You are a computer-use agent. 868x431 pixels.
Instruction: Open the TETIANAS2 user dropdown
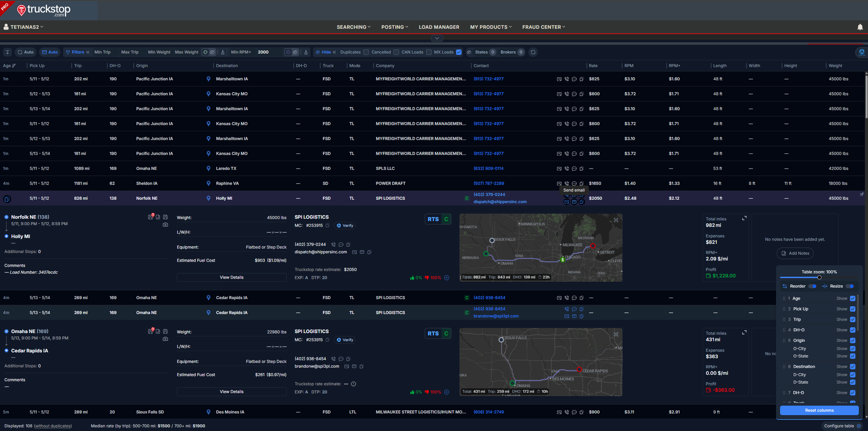click(x=24, y=27)
